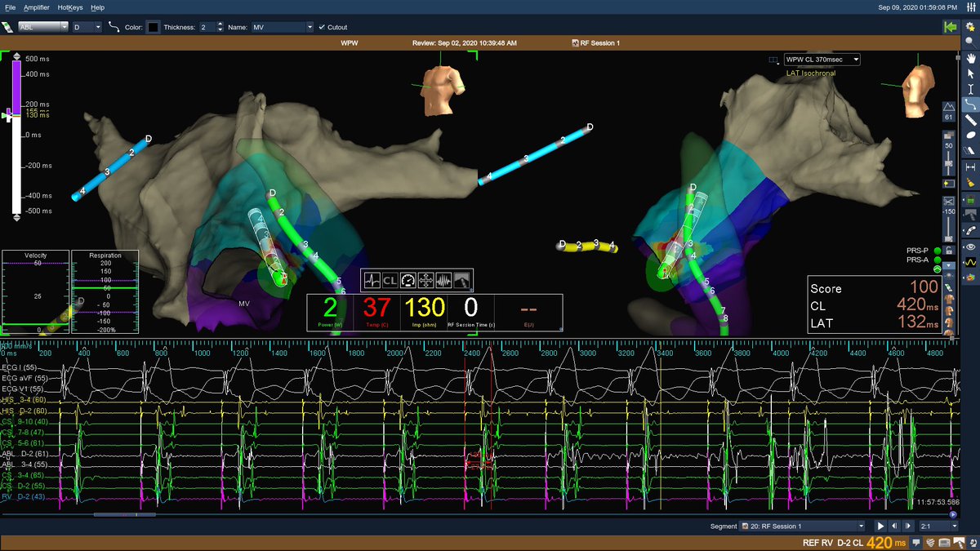Increase Thickness using stepper arrows
This screenshot has width=980, height=551.
220,24
